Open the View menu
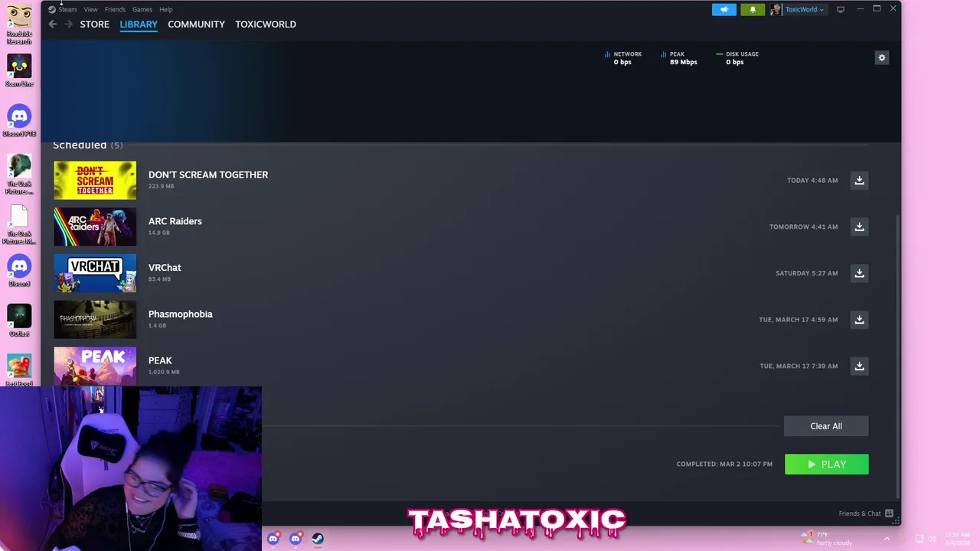This screenshot has height=551, width=980. (x=90, y=9)
